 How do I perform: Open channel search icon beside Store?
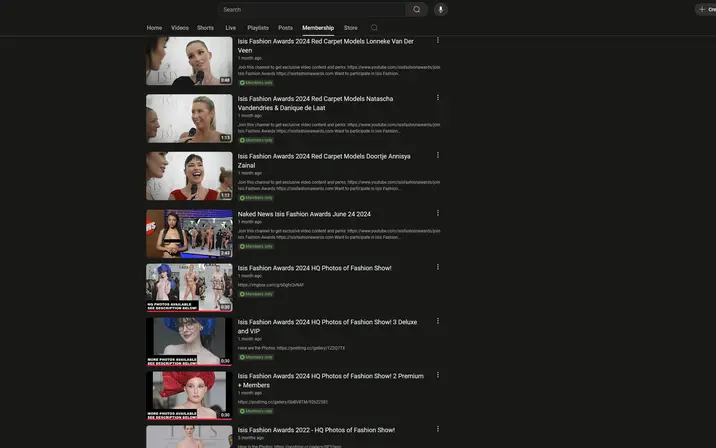(x=374, y=28)
